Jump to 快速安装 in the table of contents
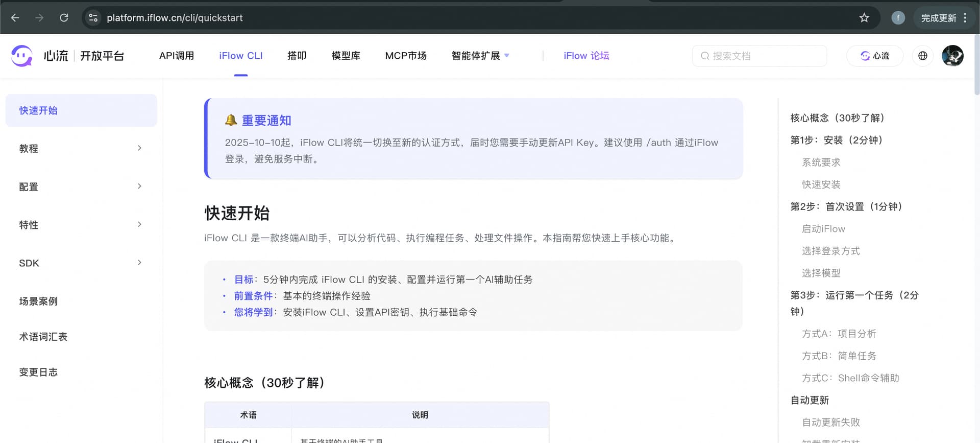 [821, 184]
